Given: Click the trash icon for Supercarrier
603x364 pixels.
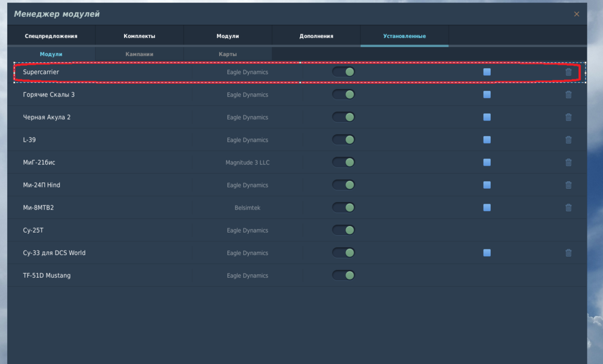Looking at the screenshot, I should point(568,72).
